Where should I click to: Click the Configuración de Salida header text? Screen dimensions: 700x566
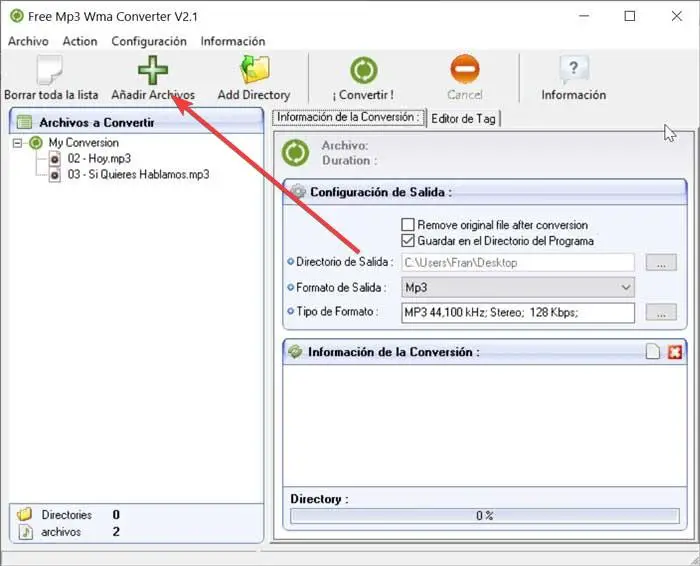381,192
